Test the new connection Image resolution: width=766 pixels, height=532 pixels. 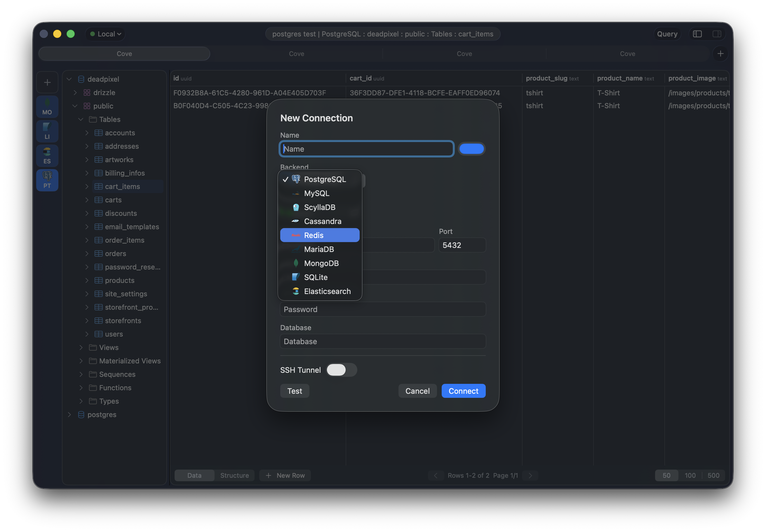295,391
